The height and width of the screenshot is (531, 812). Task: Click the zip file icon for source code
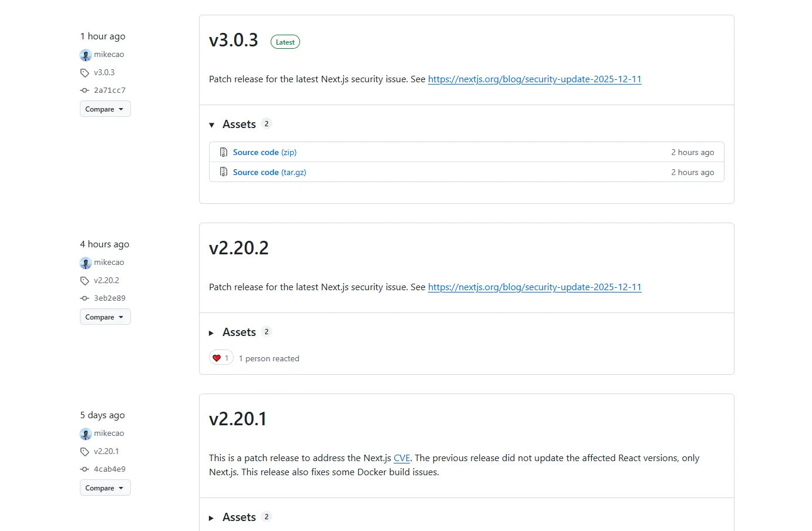[224, 152]
